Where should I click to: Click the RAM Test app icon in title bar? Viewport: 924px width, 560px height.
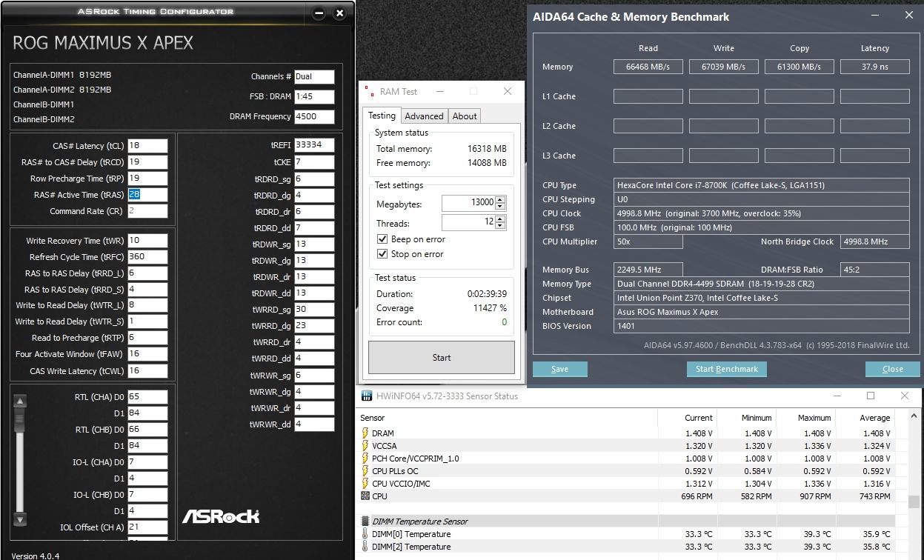point(369,91)
